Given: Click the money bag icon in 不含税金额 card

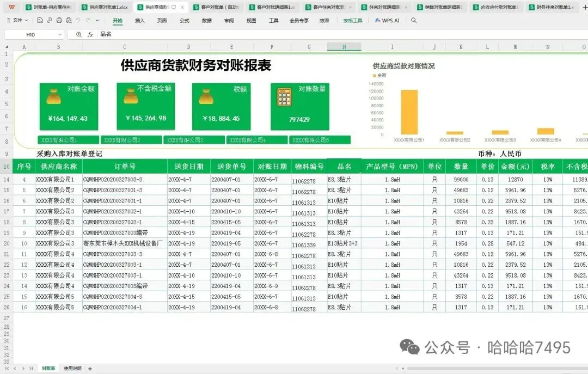Looking at the screenshot, I should pos(131,96).
